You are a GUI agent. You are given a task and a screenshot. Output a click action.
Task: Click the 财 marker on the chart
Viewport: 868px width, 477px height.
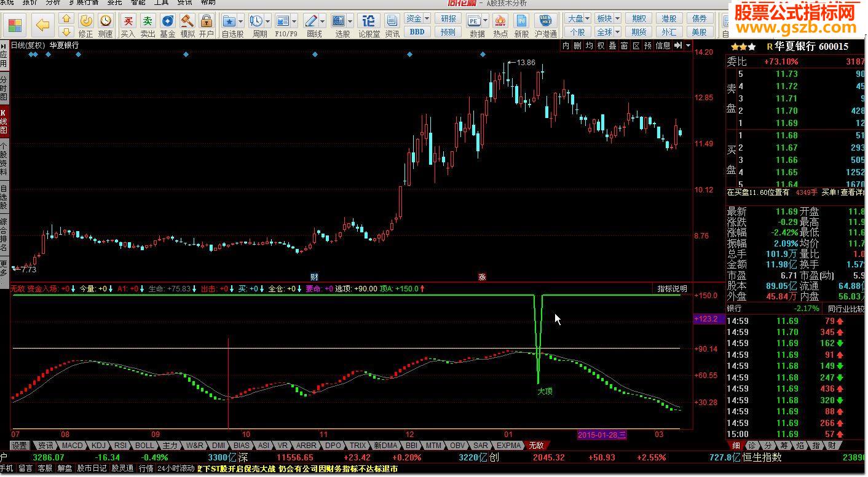(314, 277)
